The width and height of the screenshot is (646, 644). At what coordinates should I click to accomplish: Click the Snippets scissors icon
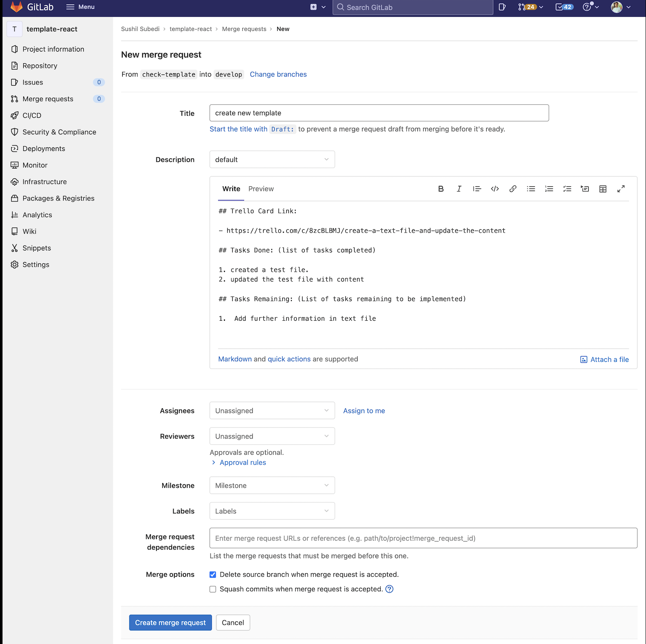(15, 248)
